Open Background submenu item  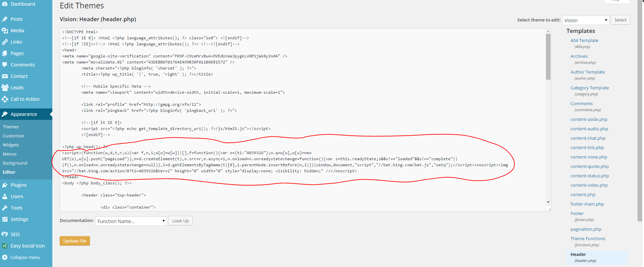click(15, 163)
